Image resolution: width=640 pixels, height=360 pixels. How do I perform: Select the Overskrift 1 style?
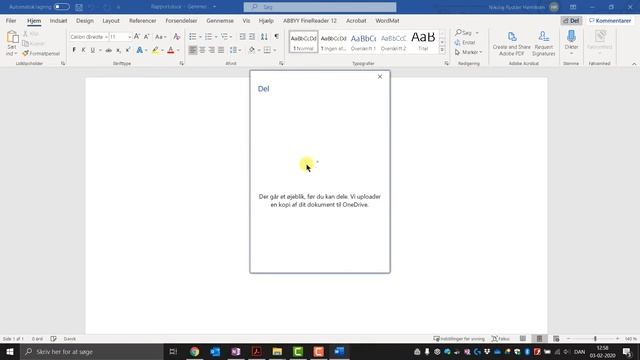coord(363,42)
